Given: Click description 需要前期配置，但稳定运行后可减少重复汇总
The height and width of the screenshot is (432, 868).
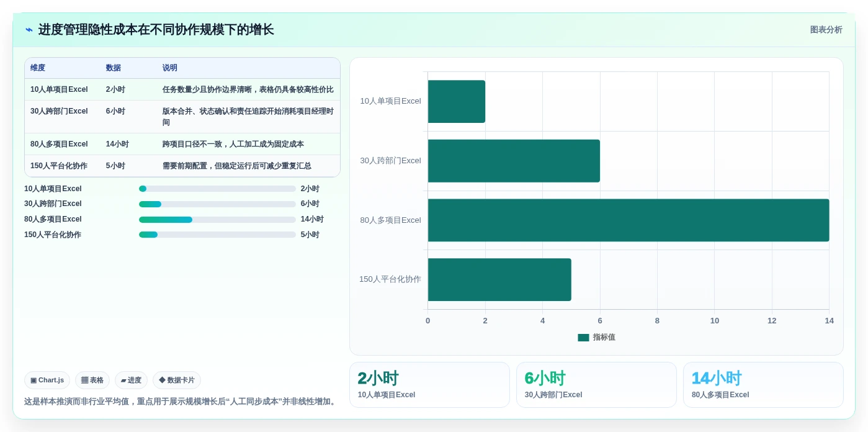Looking at the screenshot, I should pyautogui.click(x=237, y=166).
